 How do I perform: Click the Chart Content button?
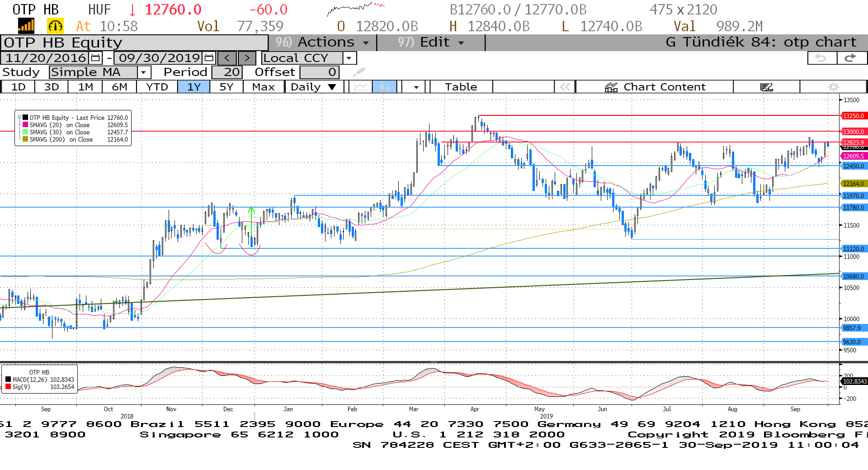(655, 87)
